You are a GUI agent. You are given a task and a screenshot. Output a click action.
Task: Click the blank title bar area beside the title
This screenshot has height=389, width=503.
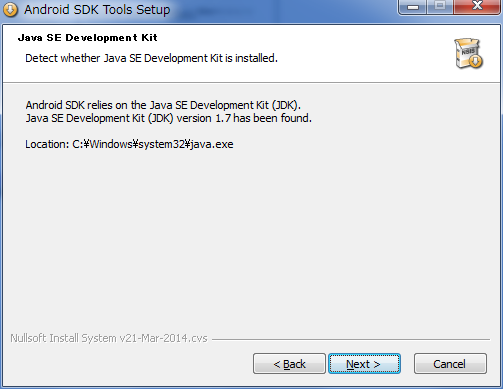[283, 10]
